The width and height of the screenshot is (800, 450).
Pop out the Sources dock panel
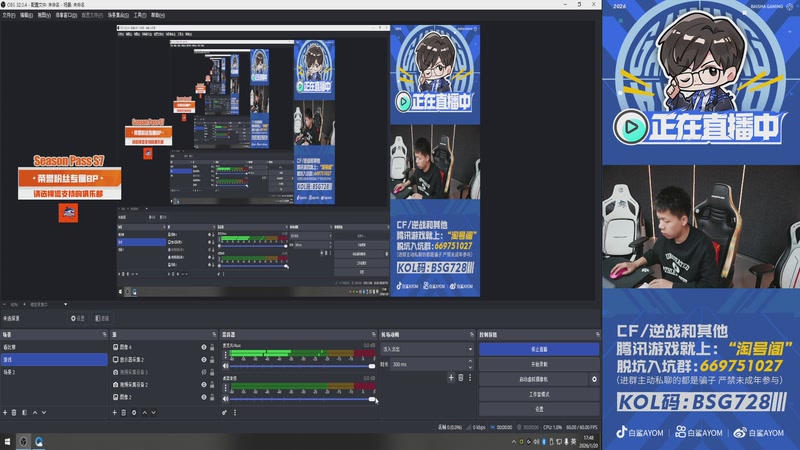click(214, 335)
